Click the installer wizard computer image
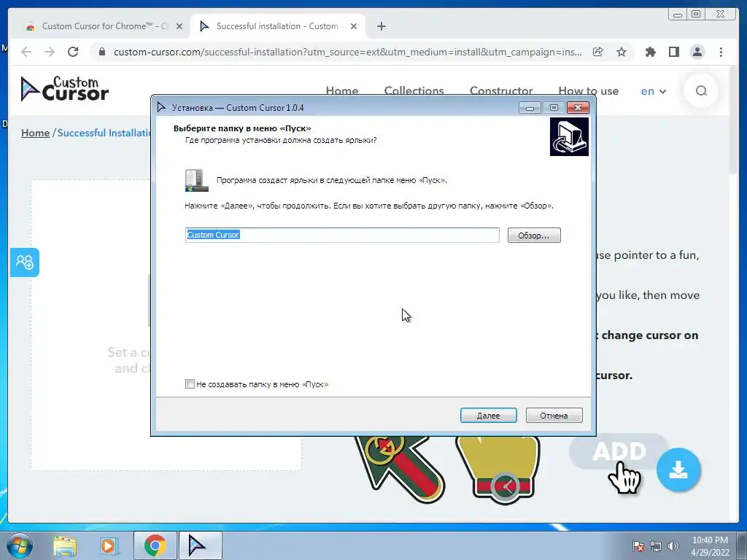This screenshot has width=747, height=560. click(569, 136)
